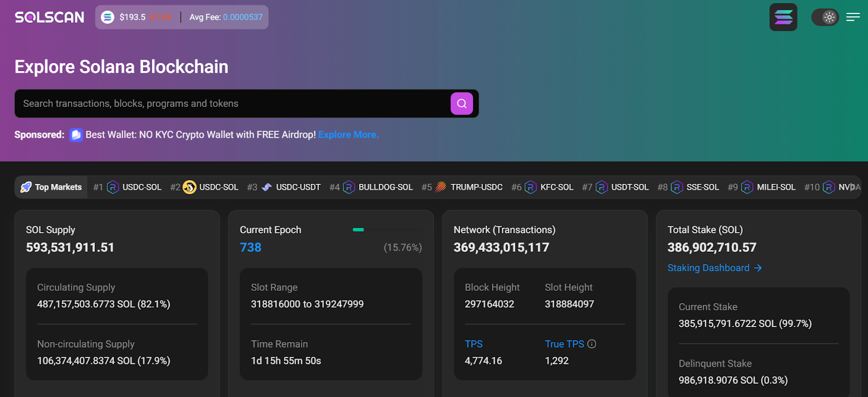
Task: Click the Best Wallet sponsor icon
Action: [76, 135]
